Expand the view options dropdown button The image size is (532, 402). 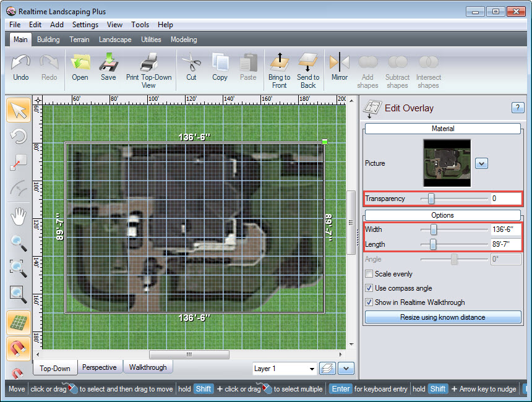pyautogui.click(x=346, y=369)
